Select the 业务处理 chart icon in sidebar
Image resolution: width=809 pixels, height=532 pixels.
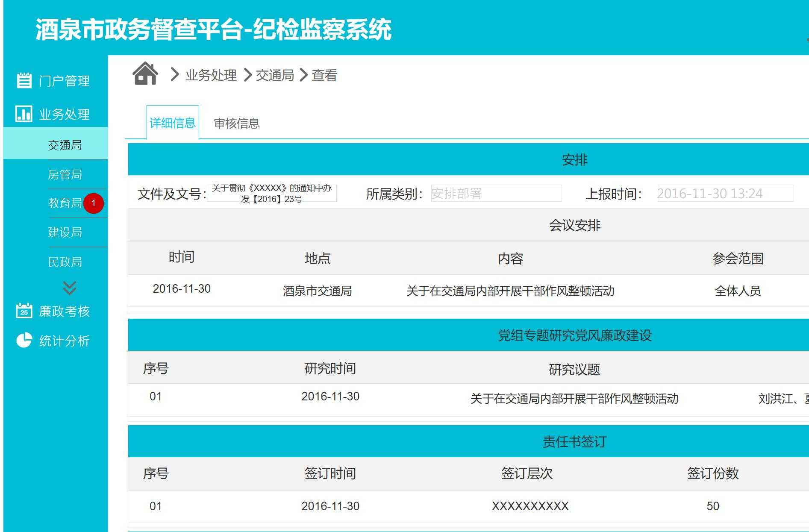coord(24,114)
